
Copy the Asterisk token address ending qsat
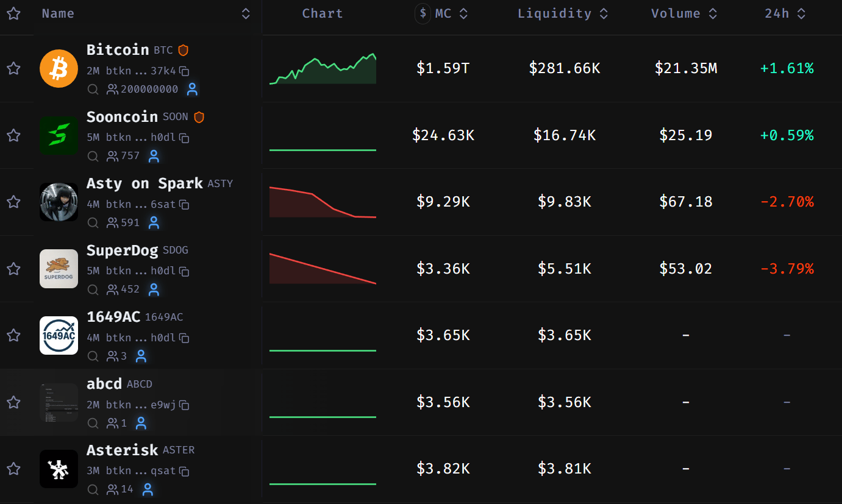coord(184,472)
